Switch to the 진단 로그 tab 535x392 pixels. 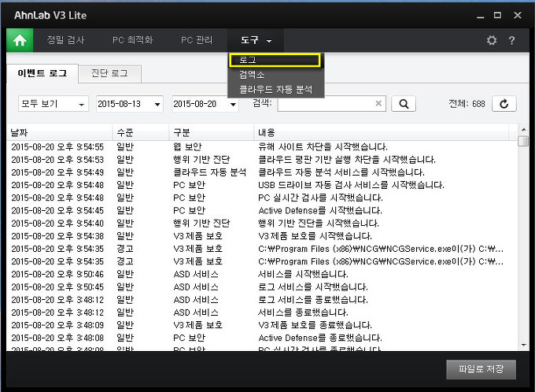click(109, 73)
